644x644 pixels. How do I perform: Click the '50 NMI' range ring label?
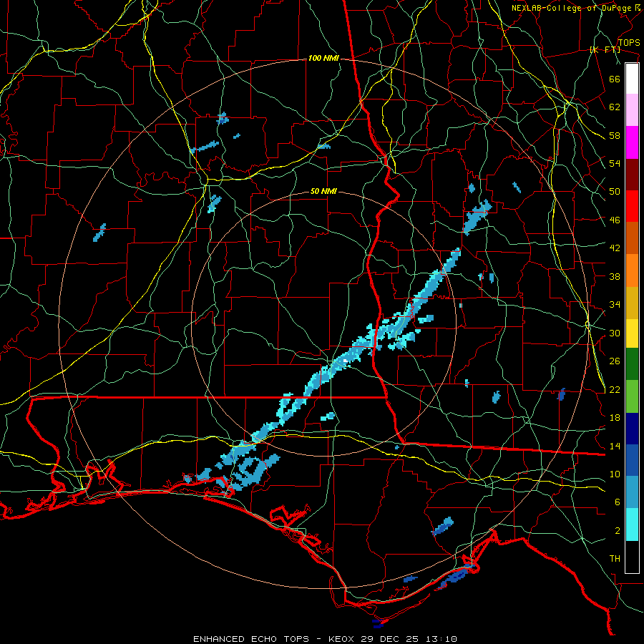(323, 191)
